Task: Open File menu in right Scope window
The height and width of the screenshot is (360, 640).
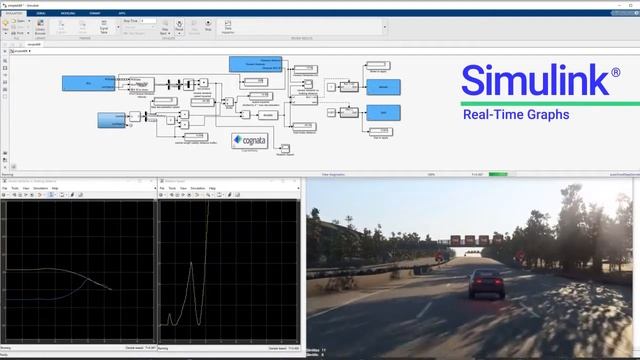Action: pyautogui.click(x=162, y=188)
